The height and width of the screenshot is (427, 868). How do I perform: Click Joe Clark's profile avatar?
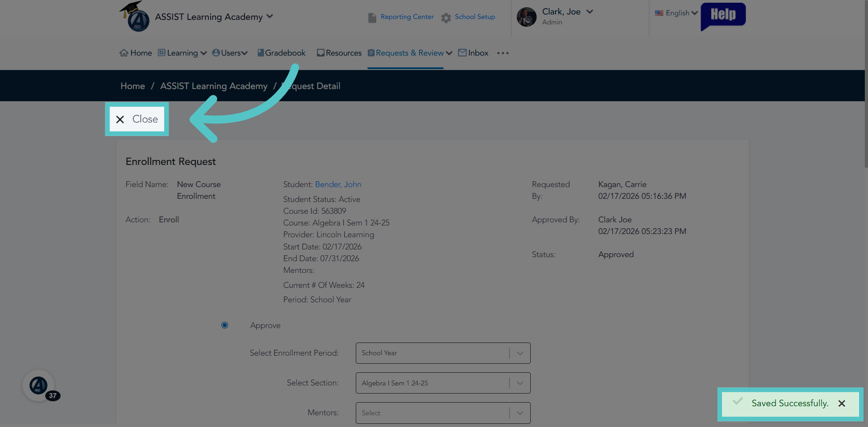point(527,17)
